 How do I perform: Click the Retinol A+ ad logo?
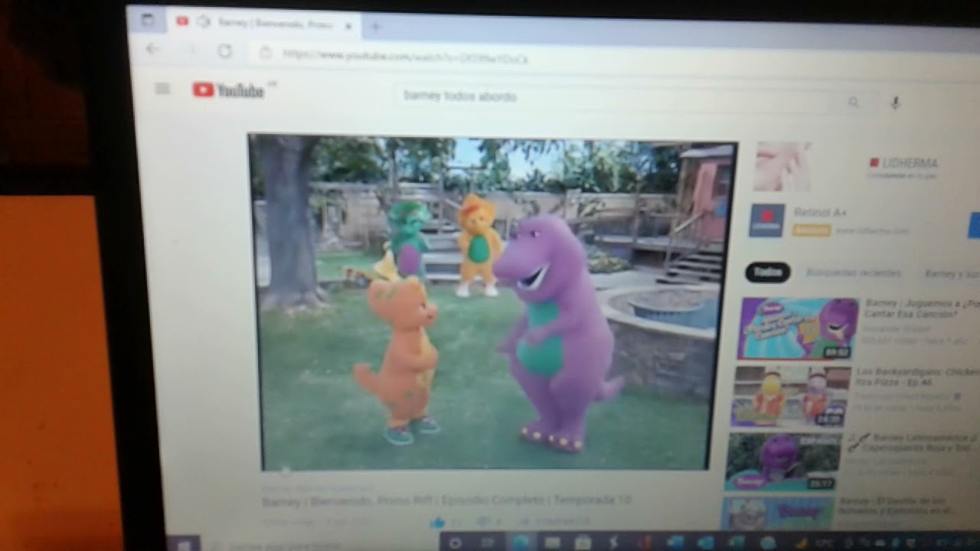click(766, 220)
